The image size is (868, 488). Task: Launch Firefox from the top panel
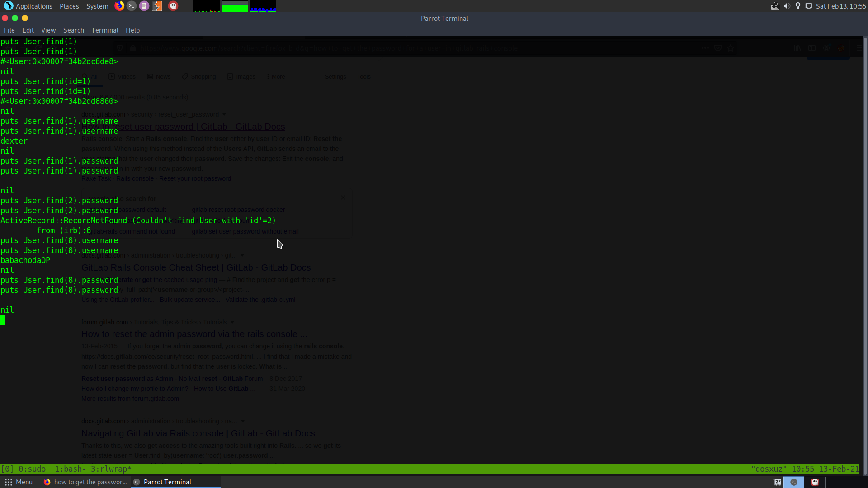pos(119,6)
